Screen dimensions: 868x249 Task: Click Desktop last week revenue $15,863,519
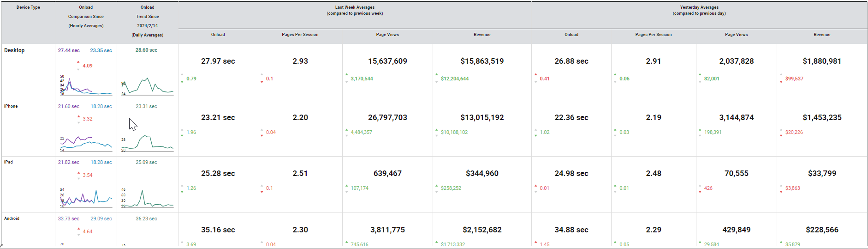click(482, 61)
